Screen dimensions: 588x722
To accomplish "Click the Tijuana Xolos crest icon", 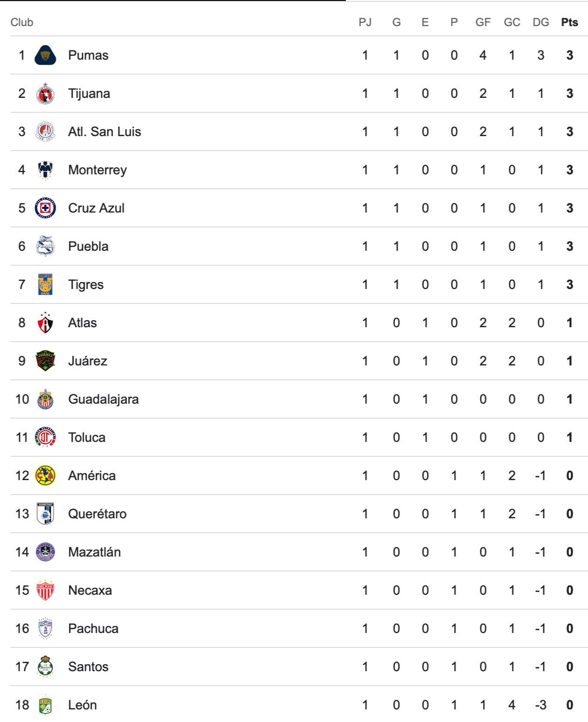I will (45, 93).
